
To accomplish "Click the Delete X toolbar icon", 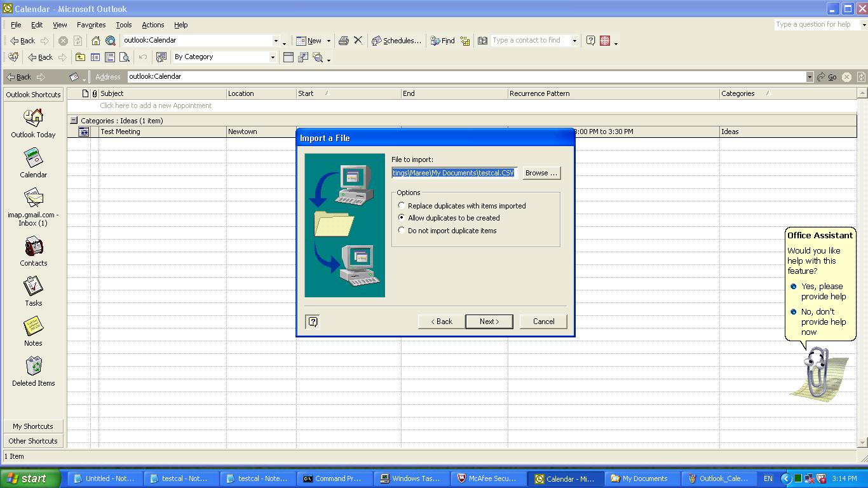I will 358,41.
